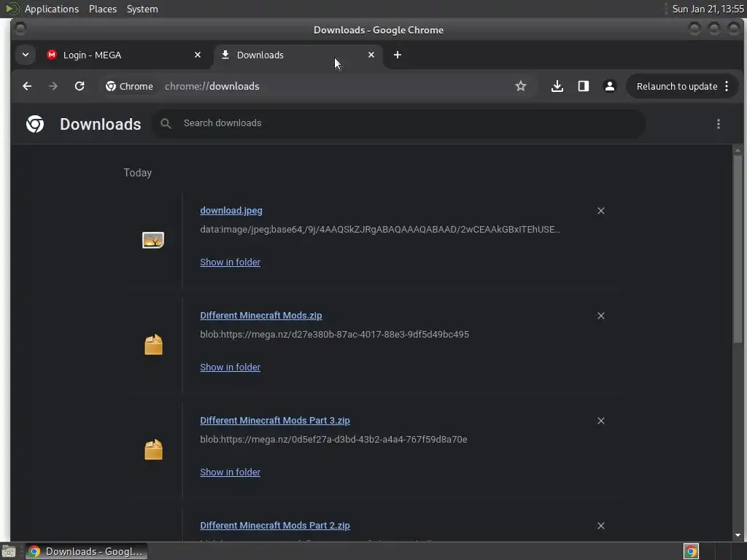747x560 pixels.
Task: Click the Chrome site info chip
Action: pyautogui.click(x=130, y=86)
